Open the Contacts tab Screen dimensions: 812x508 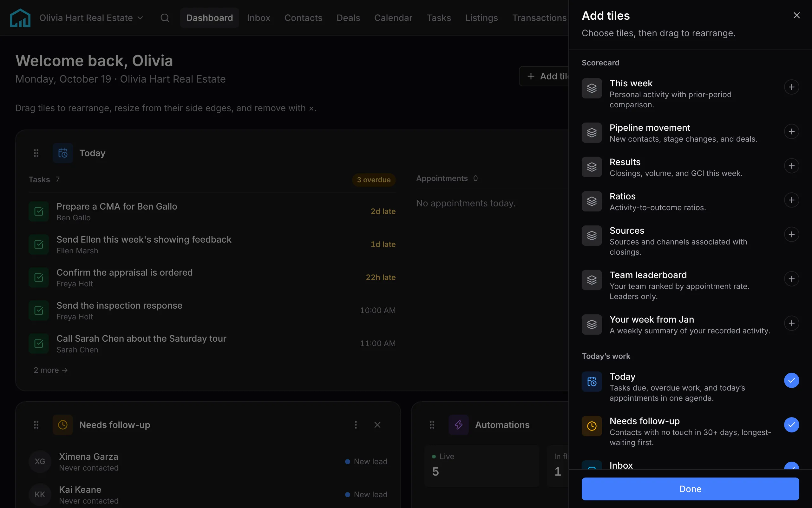(x=303, y=17)
